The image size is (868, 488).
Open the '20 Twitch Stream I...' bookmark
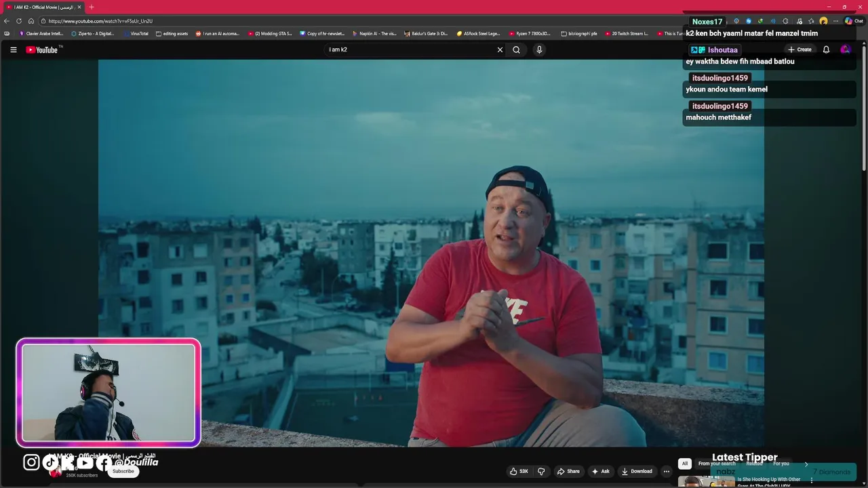point(627,33)
